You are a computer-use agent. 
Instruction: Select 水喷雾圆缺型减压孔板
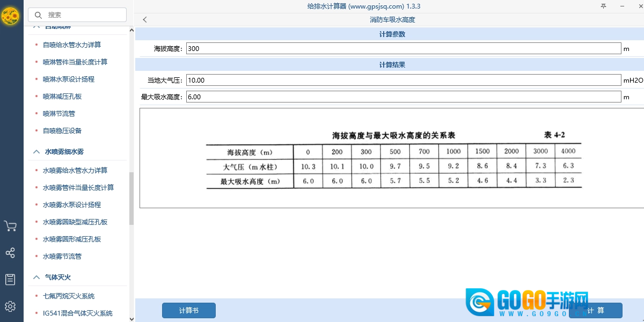coord(75,222)
